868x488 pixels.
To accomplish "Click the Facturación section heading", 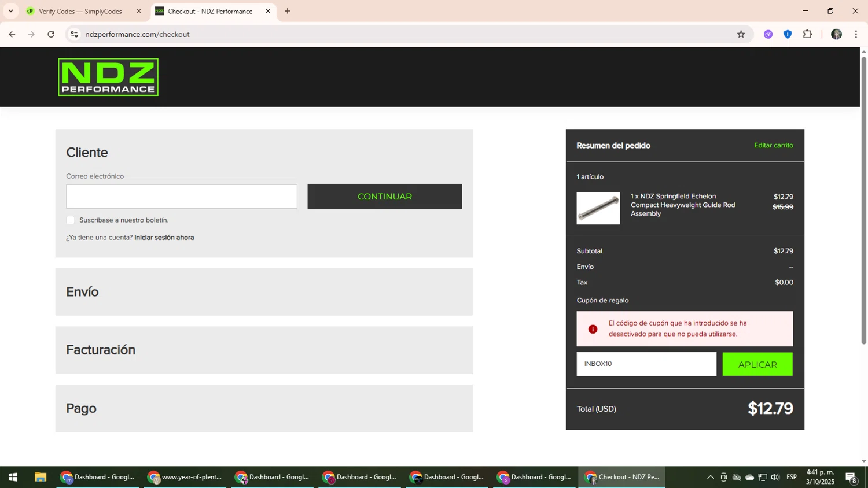I will click(x=101, y=350).
